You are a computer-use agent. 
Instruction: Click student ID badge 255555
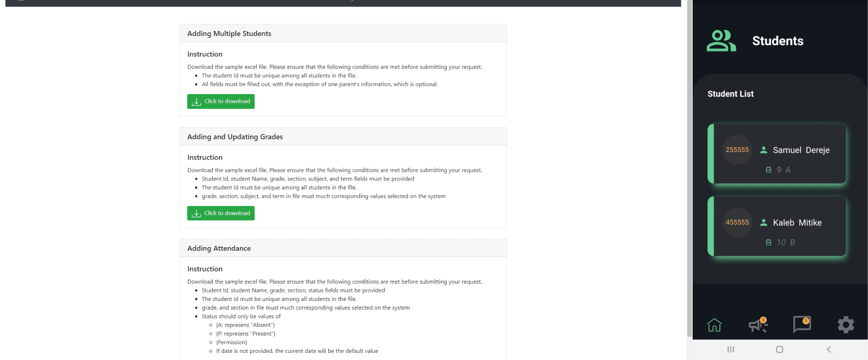pyautogui.click(x=737, y=150)
